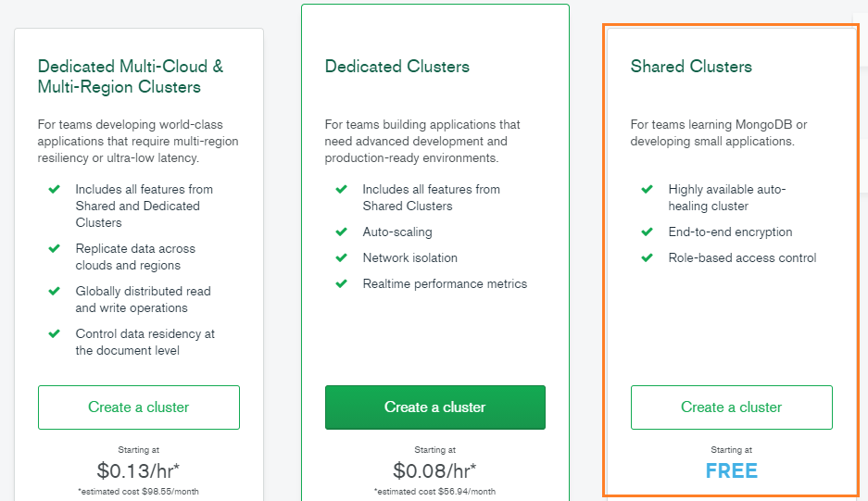
Task: Click the $0.13/hr price text
Action: click(x=138, y=470)
